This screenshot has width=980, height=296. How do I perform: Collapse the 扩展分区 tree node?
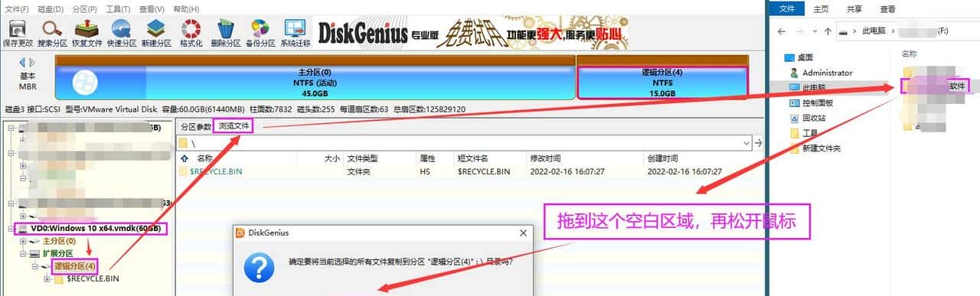[x=22, y=253]
